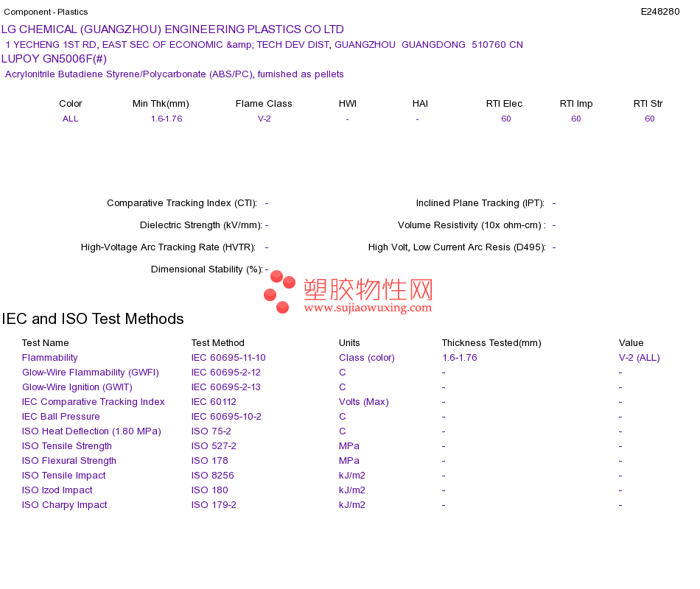700x589 pixels.
Task: Click test method ISO 8256
Action: pos(212,476)
